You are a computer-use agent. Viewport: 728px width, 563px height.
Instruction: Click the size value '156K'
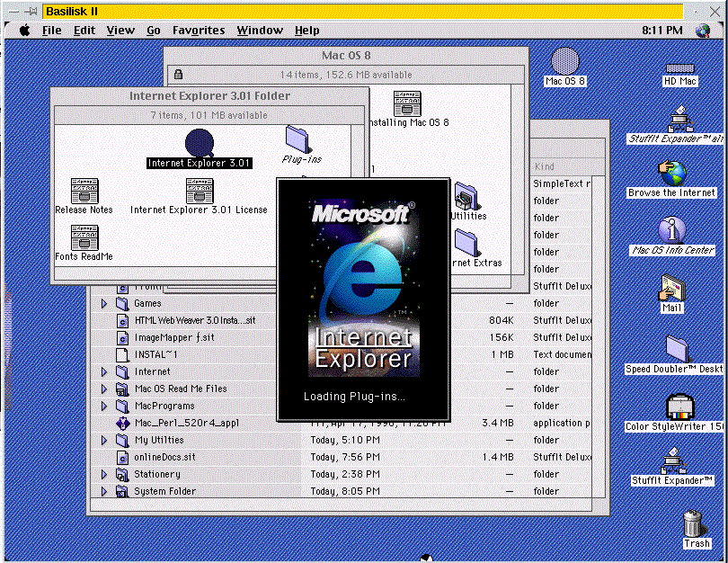click(x=501, y=337)
